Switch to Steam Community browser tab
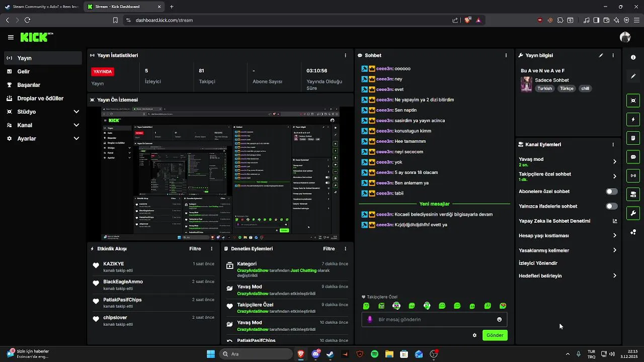The image size is (644, 362). pos(41,7)
